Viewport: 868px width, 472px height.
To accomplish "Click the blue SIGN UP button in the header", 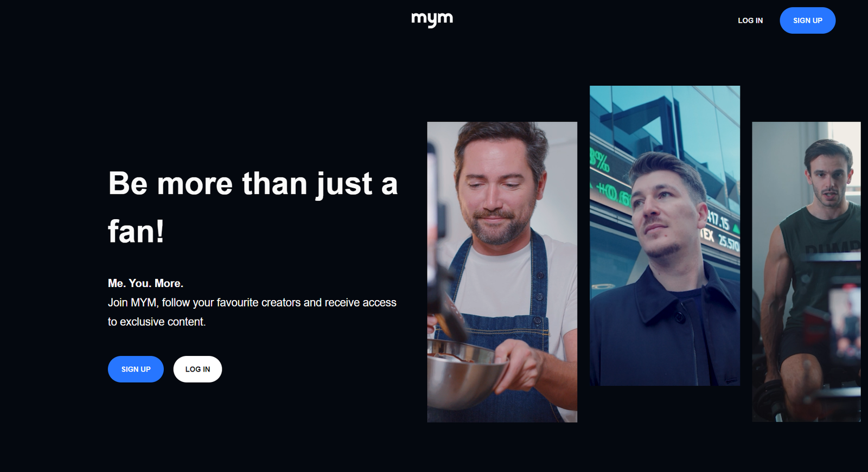I will point(807,21).
